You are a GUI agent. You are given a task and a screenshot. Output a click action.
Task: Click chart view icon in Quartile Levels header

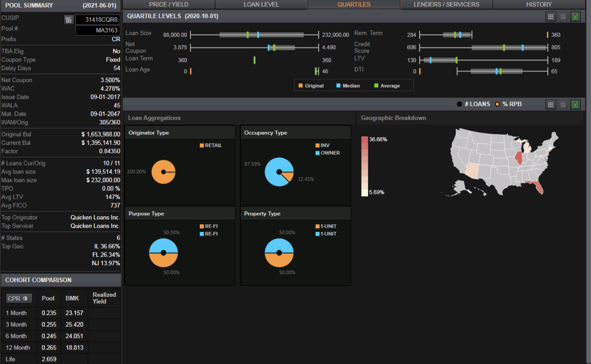(x=563, y=17)
